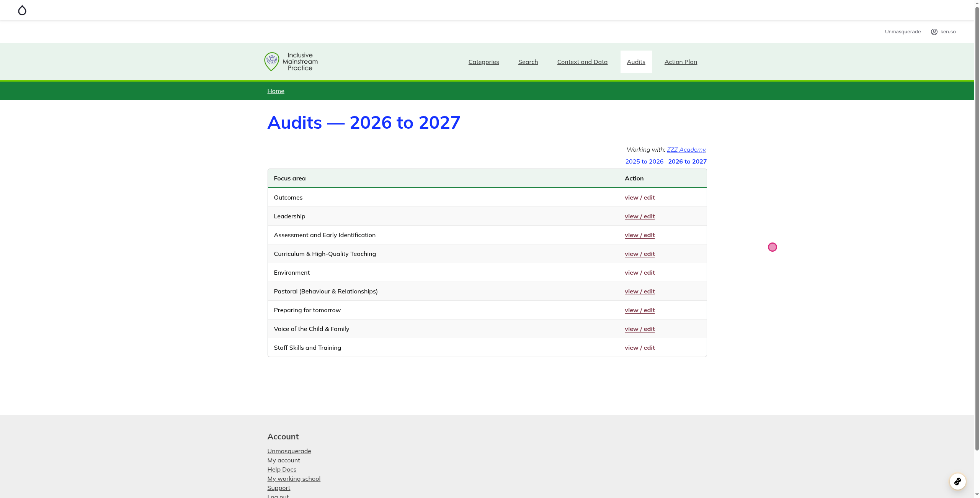The width and height of the screenshot is (980, 498).
Task: Select the 2026 to 2027 year
Action: (688, 162)
